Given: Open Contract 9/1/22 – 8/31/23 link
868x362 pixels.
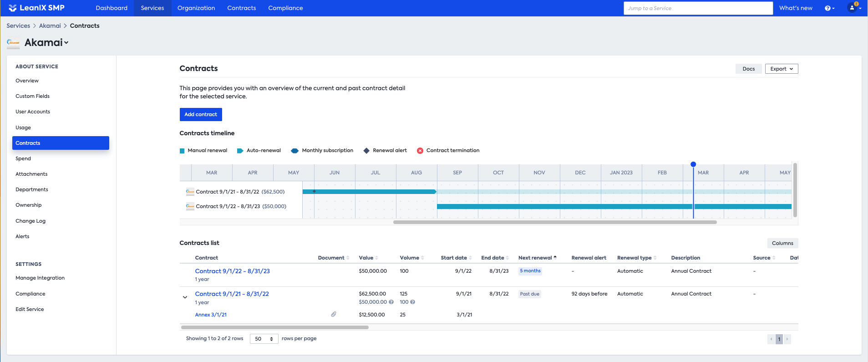Looking at the screenshot, I should click(232, 271).
